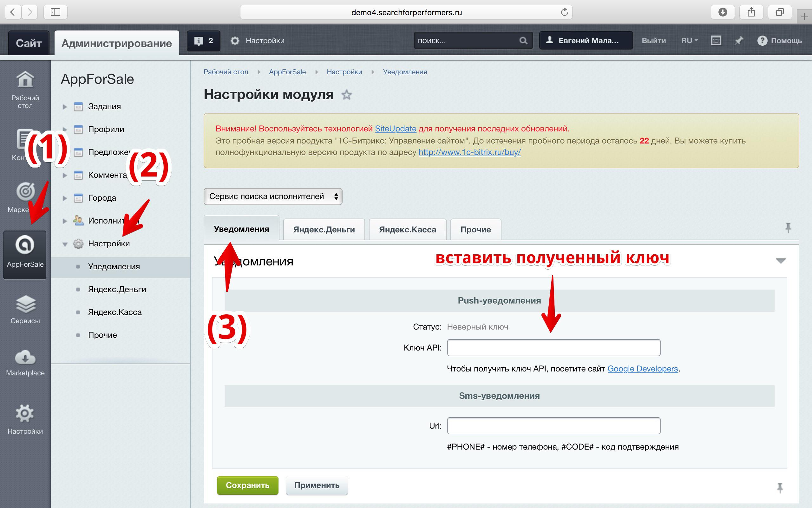Image resolution: width=812 pixels, height=508 pixels.
Task: Click the magnifier search icon
Action: point(523,41)
